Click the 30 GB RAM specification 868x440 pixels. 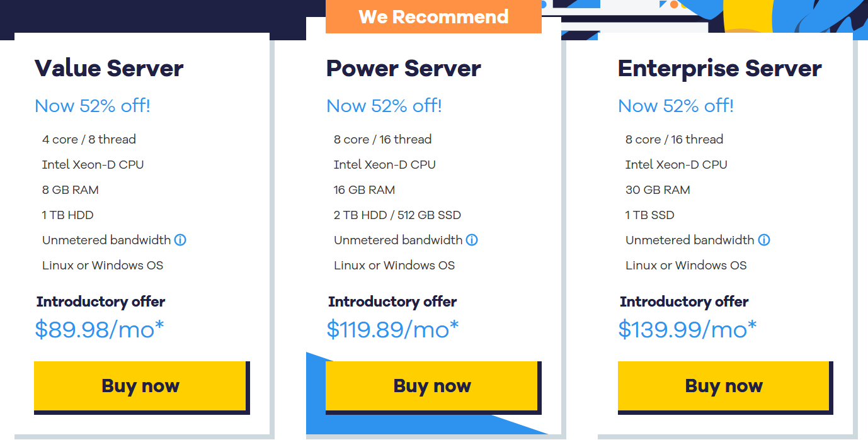pyautogui.click(x=658, y=189)
